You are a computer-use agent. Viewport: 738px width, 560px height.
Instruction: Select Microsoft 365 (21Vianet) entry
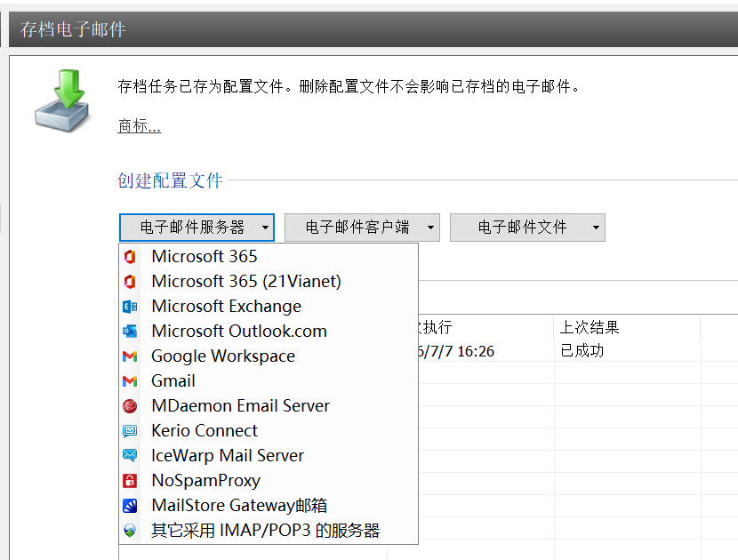(269, 282)
